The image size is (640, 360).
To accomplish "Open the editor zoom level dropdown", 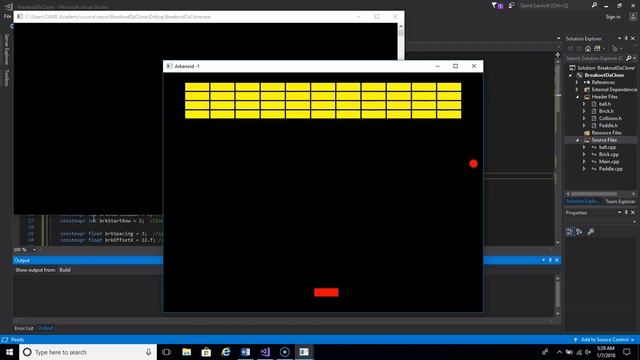I will 34,250.
